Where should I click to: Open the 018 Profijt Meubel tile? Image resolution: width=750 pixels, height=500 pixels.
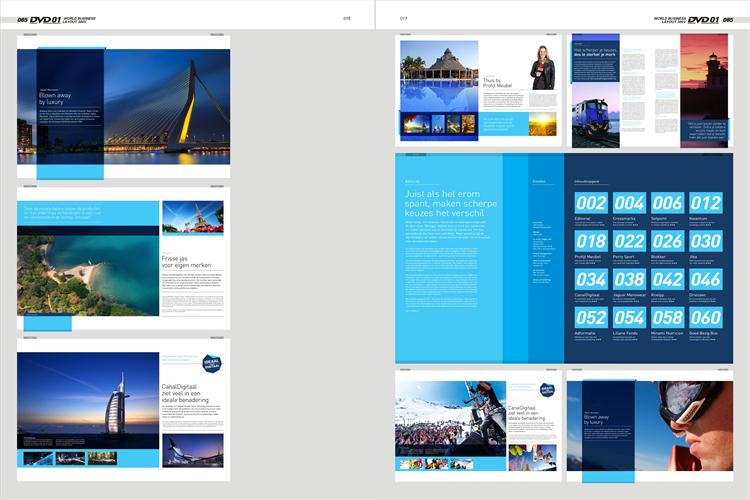pos(591,241)
